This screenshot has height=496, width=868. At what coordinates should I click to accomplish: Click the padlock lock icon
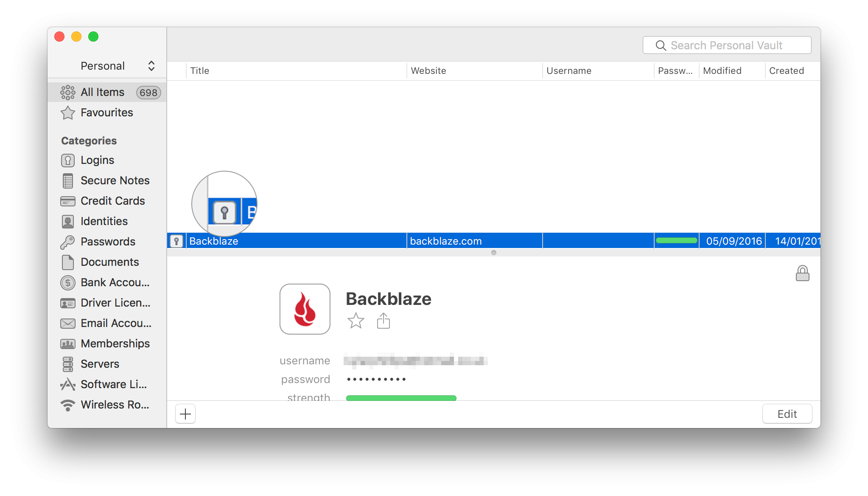pos(802,273)
